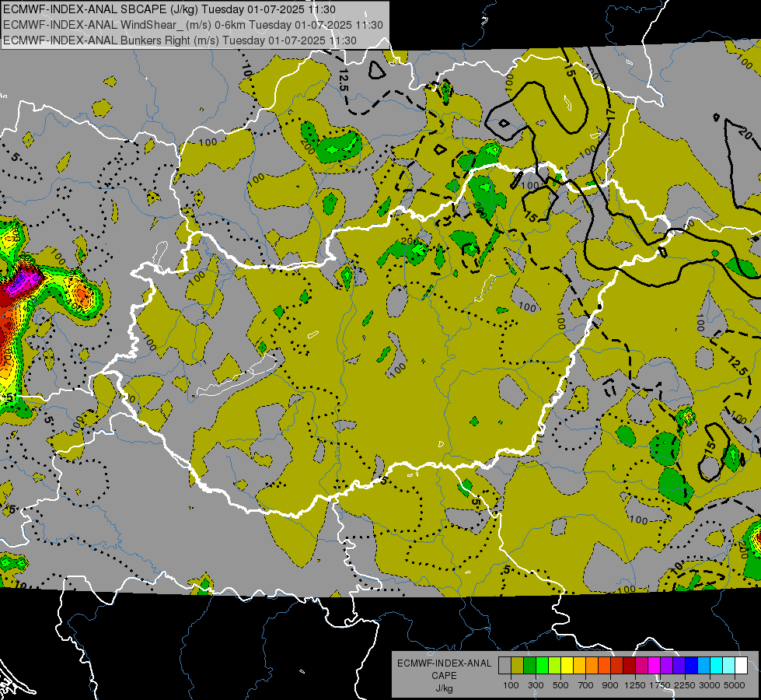Image resolution: width=761 pixels, height=700 pixels.
Task: Click the J/kg unit in the legend
Action: [x=445, y=688]
